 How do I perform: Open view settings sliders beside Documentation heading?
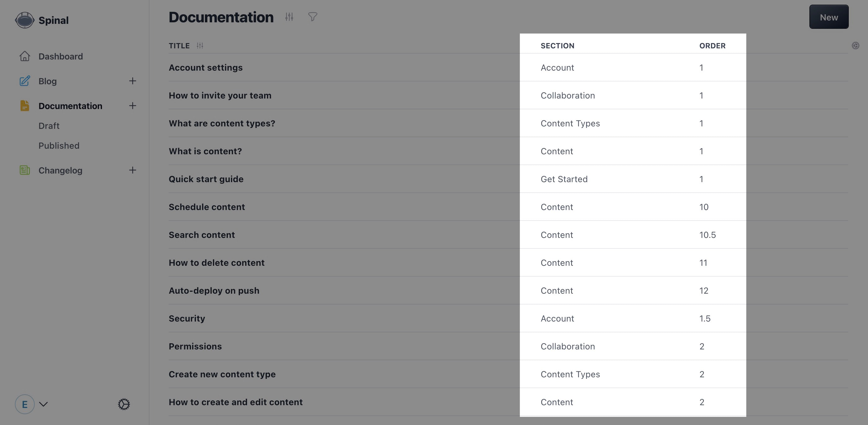tap(289, 17)
